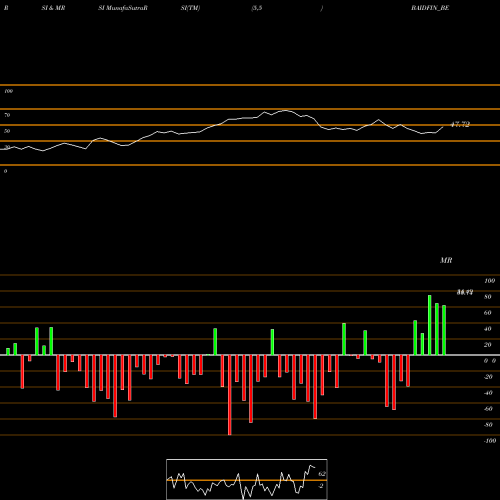Screen dimensions: 500x500
Task: Click the '(5,5' parameter text
Action: click(x=257, y=8)
